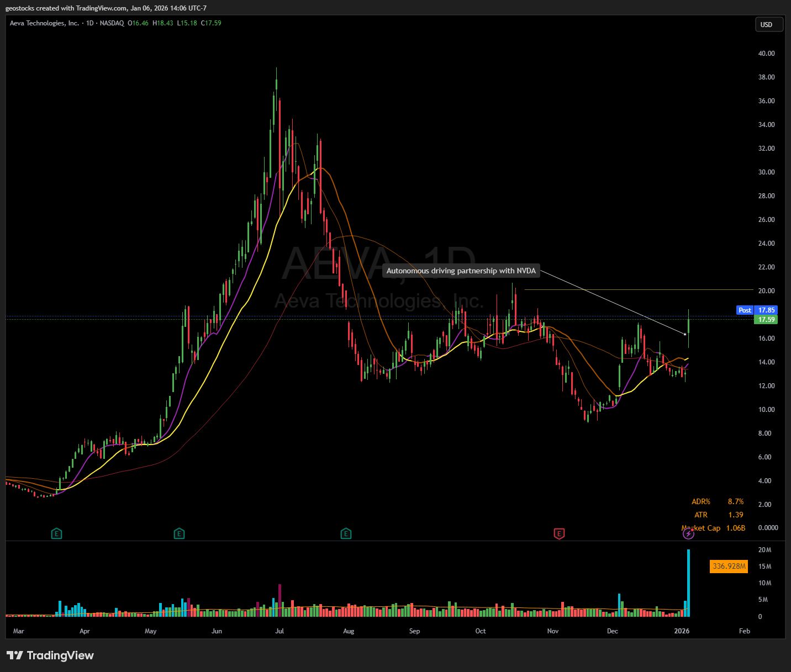Click the close value C17.59
The width and height of the screenshot is (791, 672).
pyautogui.click(x=211, y=23)
